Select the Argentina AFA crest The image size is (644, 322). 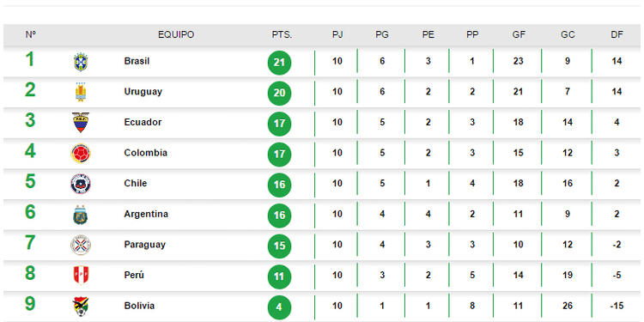81,215
